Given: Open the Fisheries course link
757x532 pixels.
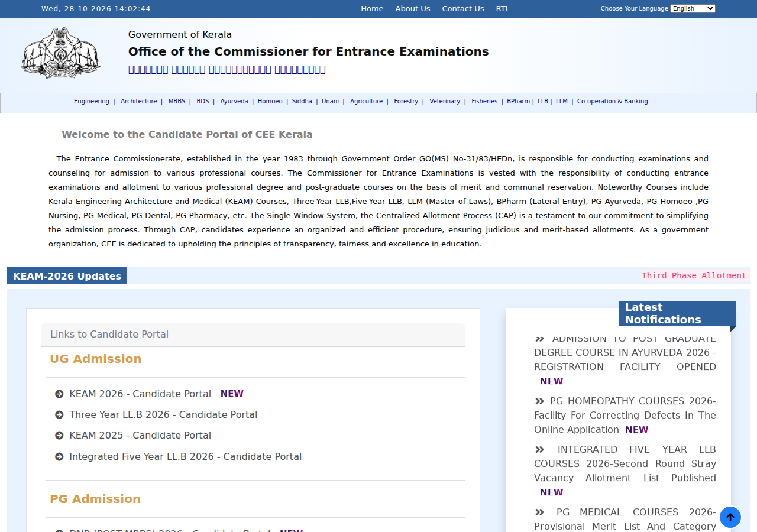Looking at the screenshot, I should coord(484,102).
